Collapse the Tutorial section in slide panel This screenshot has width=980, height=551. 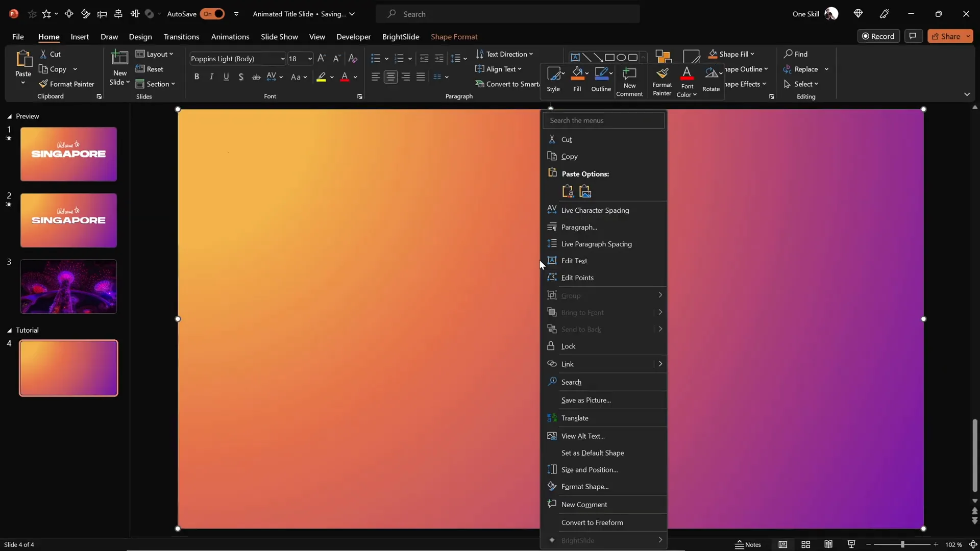[10, 330]
